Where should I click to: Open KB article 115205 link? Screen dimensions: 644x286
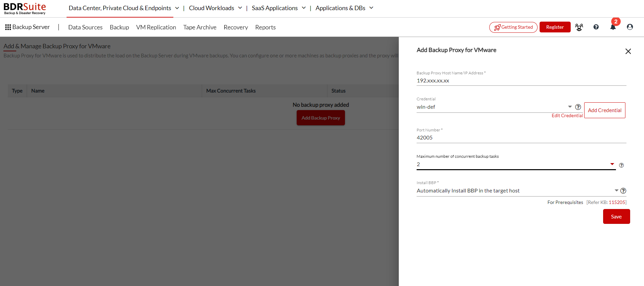click(x=617, y=202)
